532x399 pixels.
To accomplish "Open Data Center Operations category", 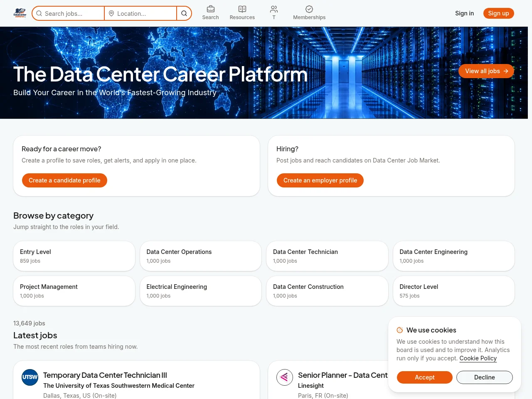I will (x=201, y=256).
